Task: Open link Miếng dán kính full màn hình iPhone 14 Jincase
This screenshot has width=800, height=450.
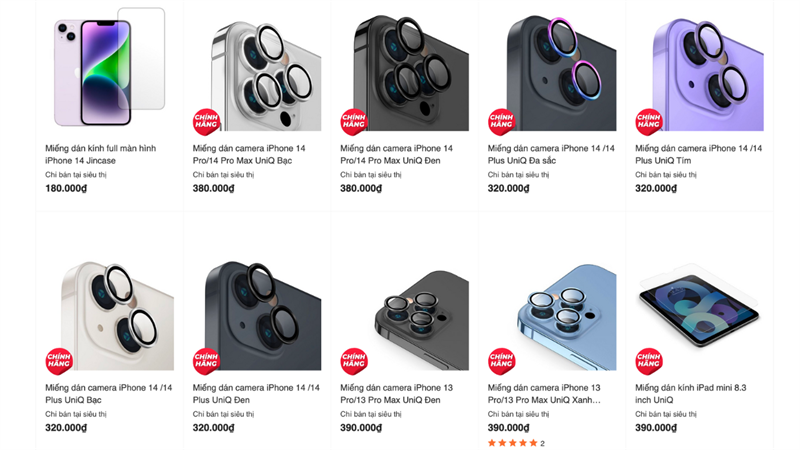Action: [101, 154]
